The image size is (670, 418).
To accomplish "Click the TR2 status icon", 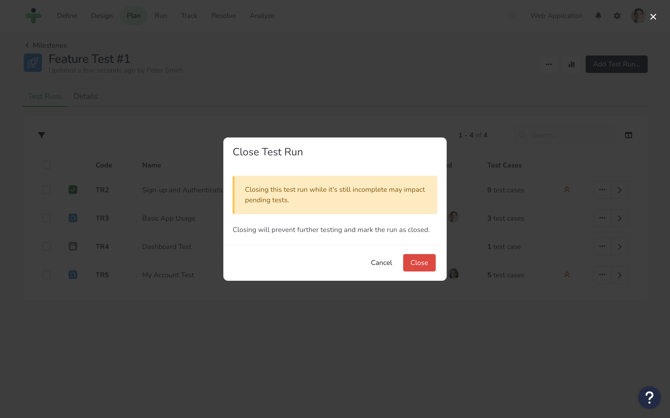I will pyautogui.click(x=73, y=190).
